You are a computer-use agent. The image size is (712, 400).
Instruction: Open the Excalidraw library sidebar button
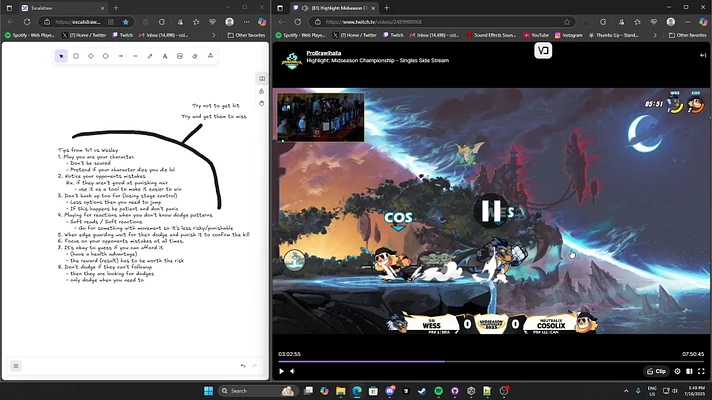[x=262, y=79]
